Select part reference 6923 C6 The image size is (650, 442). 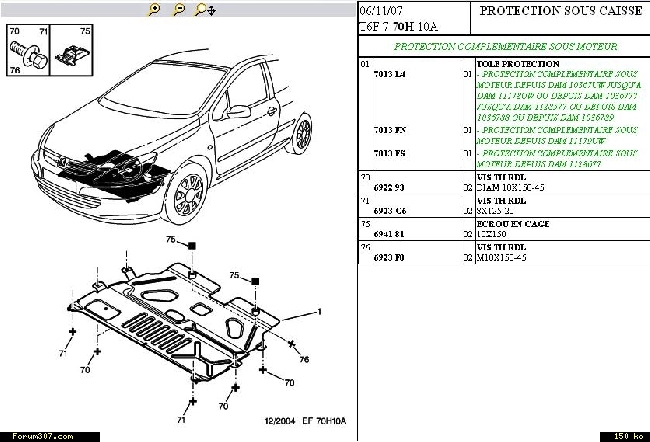pyautogui.click(x=381, y=212)
